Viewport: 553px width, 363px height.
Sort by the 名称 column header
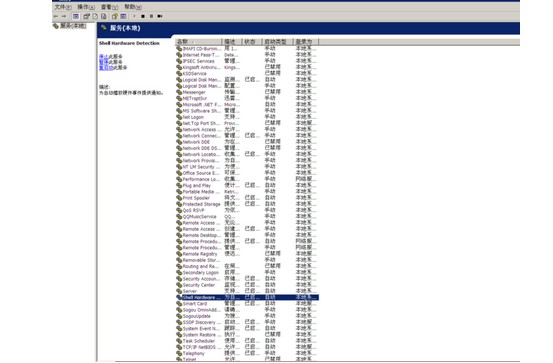point(198,42)
